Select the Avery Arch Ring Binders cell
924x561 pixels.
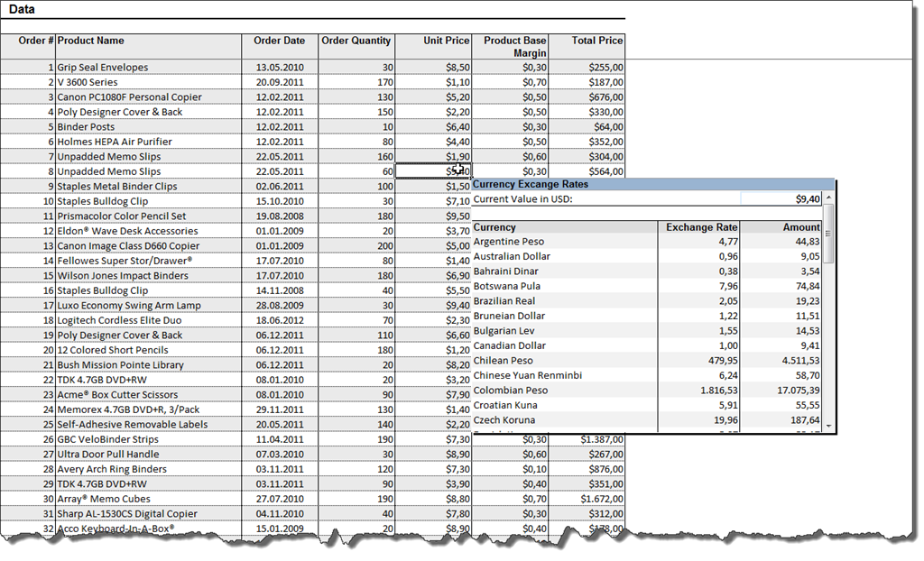click(149, 469)
